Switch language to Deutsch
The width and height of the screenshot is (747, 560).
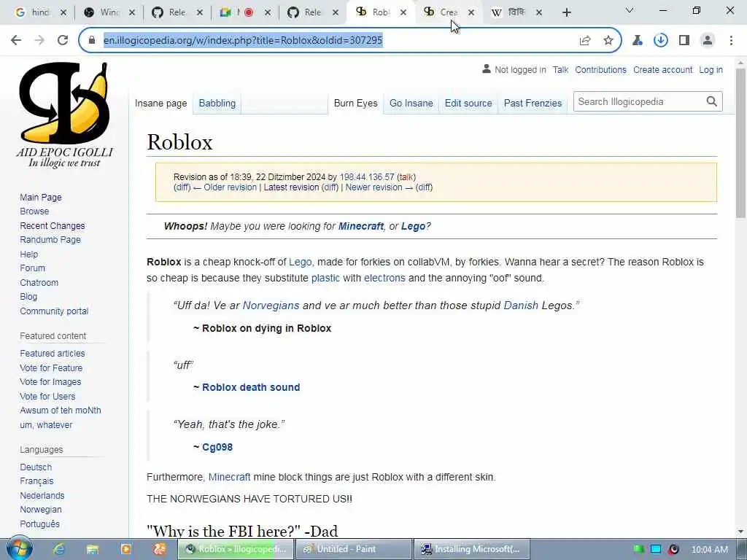pos(36,467)
